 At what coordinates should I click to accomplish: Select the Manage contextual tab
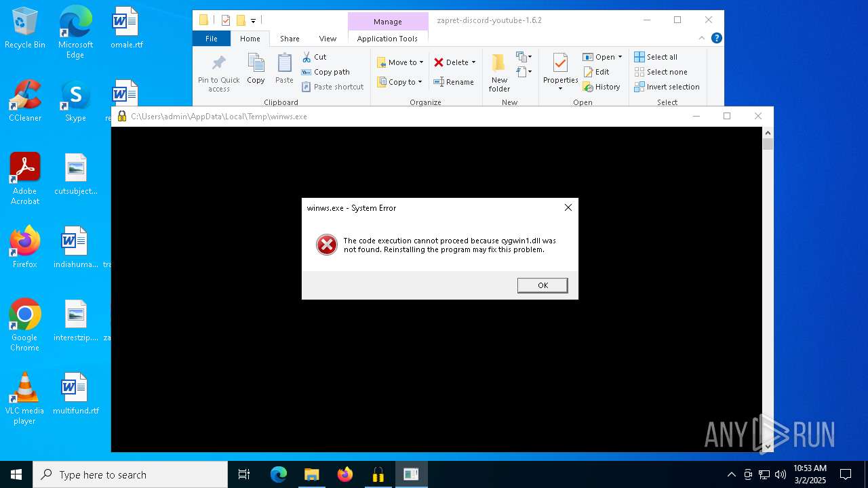point(387,22)
